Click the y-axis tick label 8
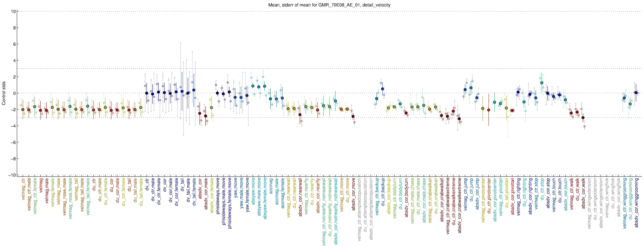644x247 pixels. click(x=14, y=28)
